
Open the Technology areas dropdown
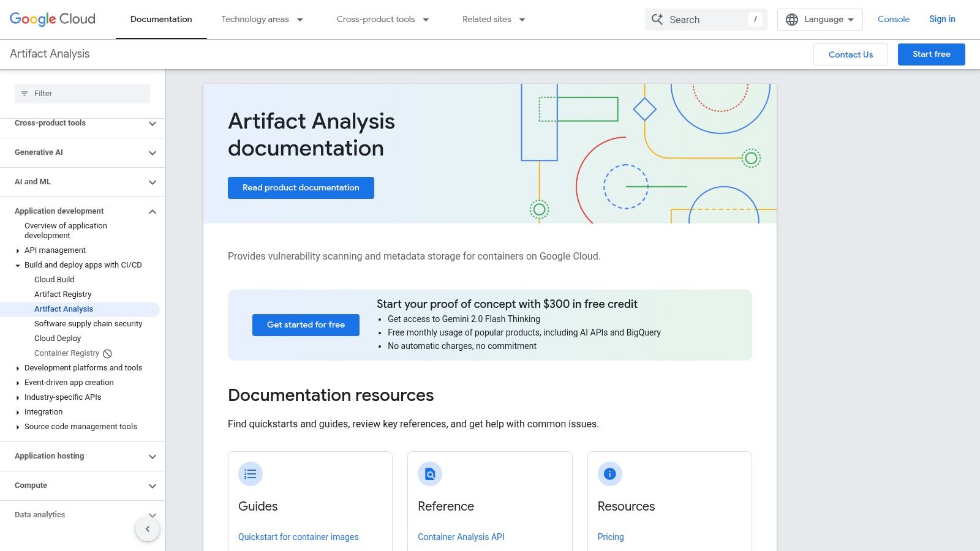click(262, 20)
